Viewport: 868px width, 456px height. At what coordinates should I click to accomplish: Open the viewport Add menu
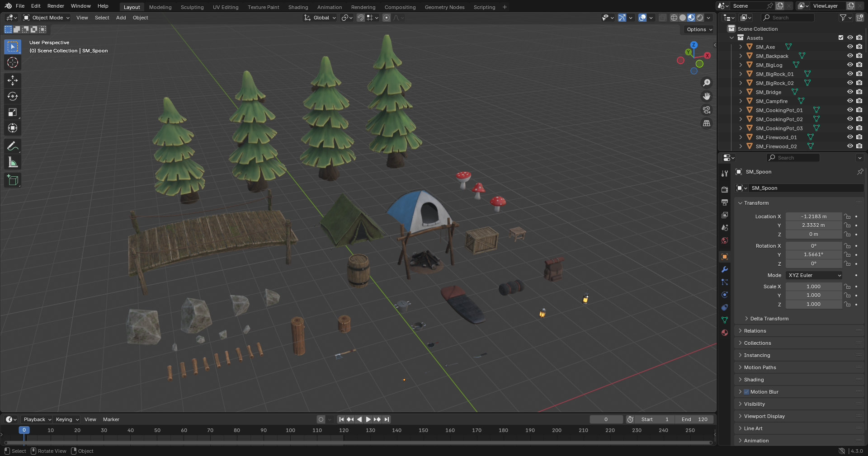tap(121, 18)
